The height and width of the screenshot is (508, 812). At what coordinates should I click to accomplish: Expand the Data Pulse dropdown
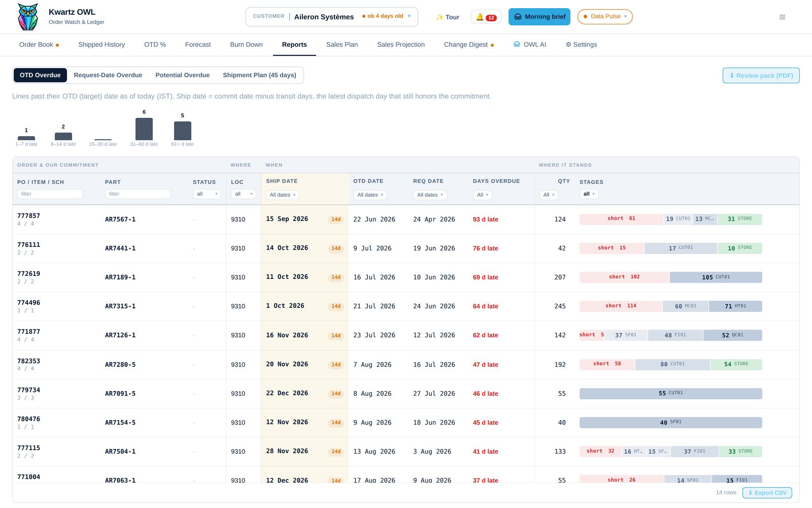(605, 17)
